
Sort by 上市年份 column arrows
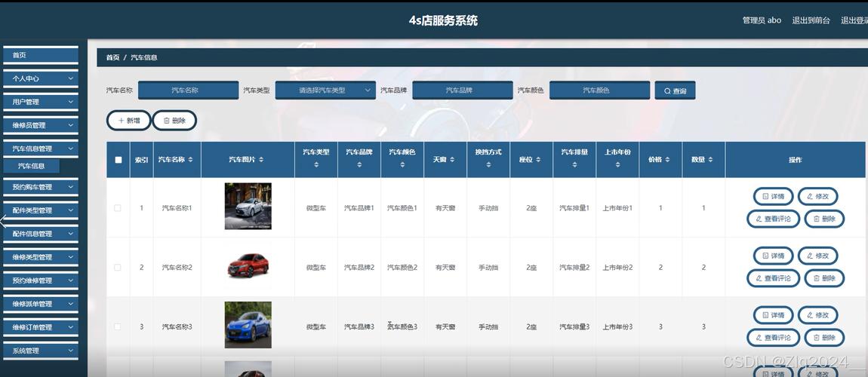coord(617,164)
